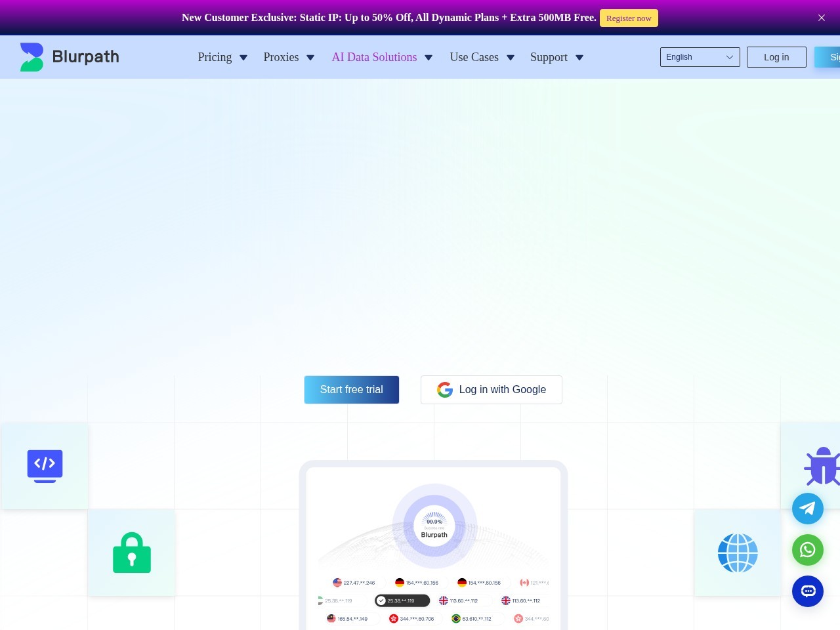Start the free trial
Screen dimensions: 840x630
352,390
